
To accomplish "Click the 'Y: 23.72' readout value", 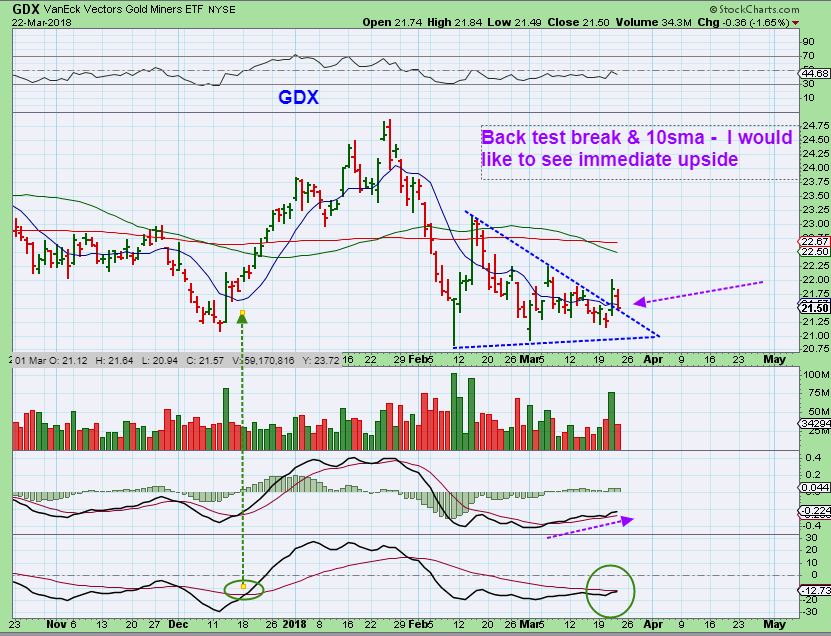I will coord(321,360).
